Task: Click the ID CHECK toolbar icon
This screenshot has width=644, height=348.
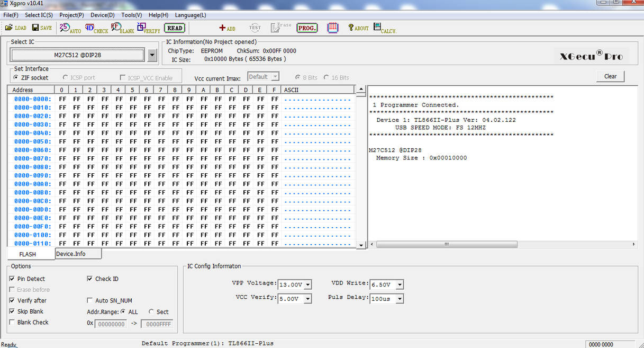Action: pyautogui.click(x=96, y=28)
